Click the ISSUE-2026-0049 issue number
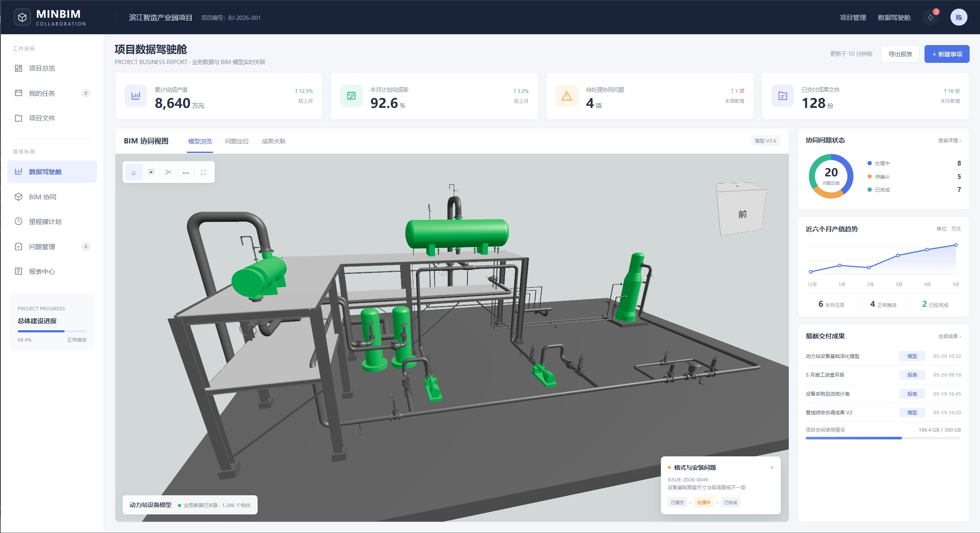The height and width of the screenshot is (533, 980). pyautogui.click(x=688, y=480)
